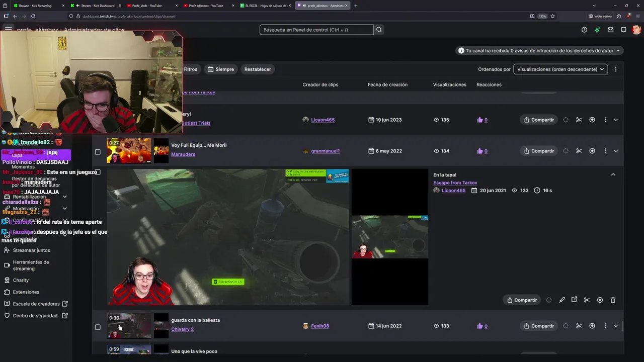Collapse the expanded En la tapa! clip
The image size is (644, 362).
613,174
